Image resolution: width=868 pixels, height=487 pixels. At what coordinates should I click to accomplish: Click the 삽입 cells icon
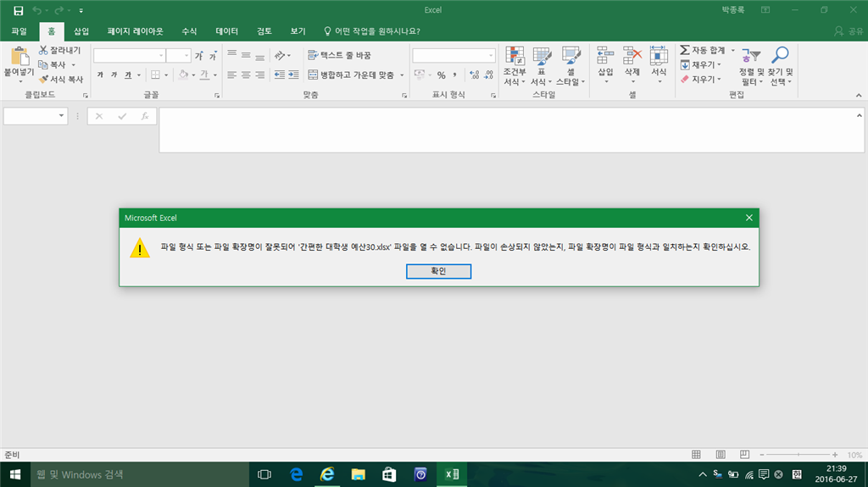click(605, 56)
